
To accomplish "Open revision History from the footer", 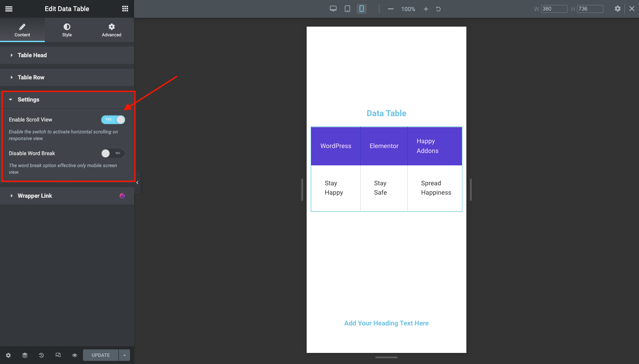I will click(41, 355).
